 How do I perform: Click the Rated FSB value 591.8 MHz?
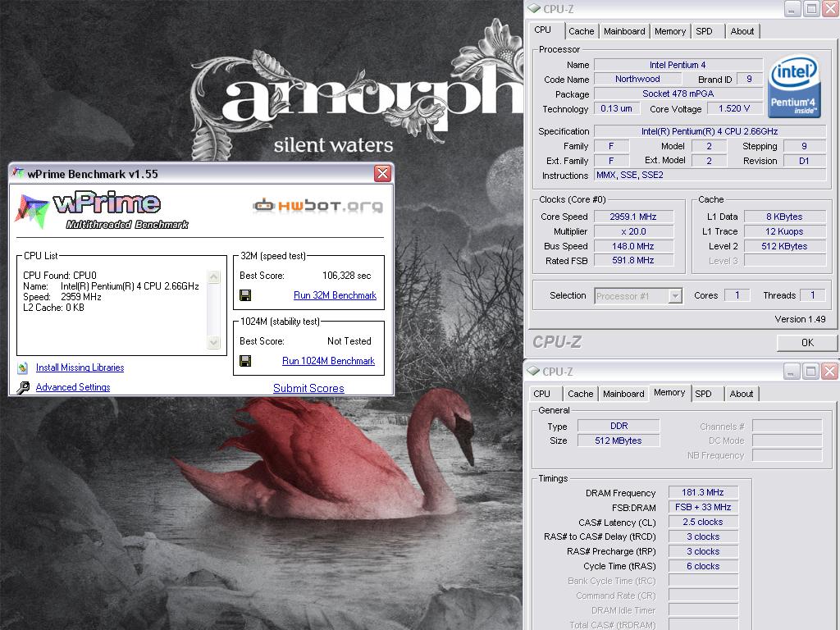click(x=633, y=260)
